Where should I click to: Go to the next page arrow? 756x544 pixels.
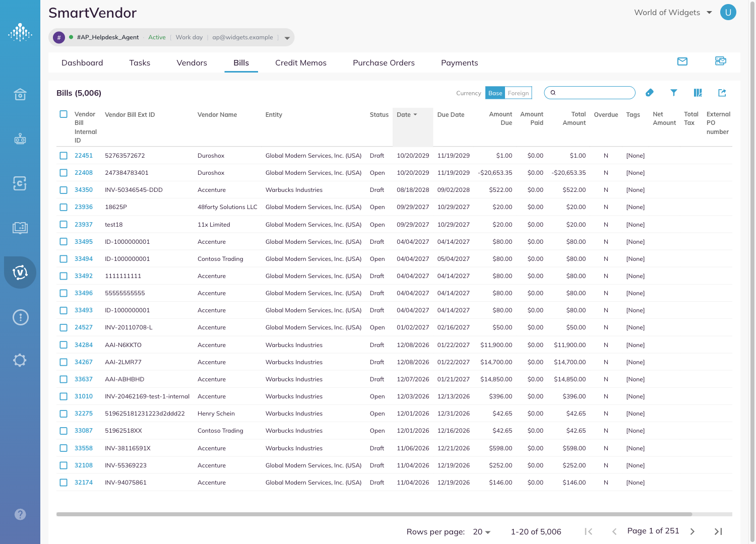692,531
